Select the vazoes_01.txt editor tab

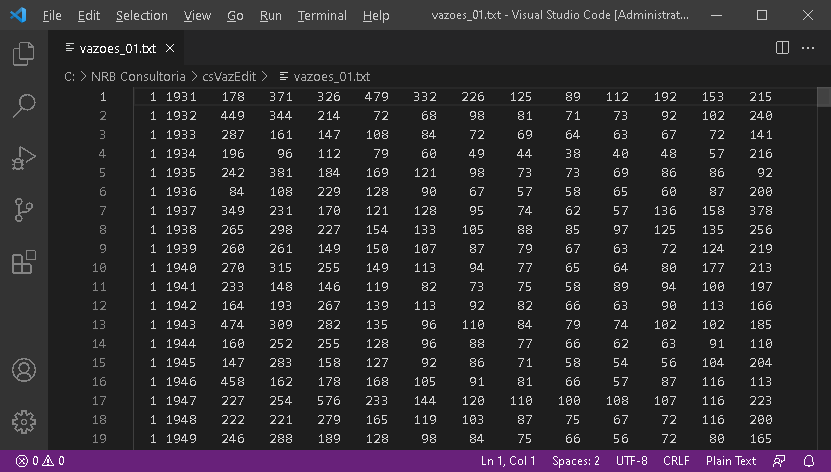click(118, 48)
